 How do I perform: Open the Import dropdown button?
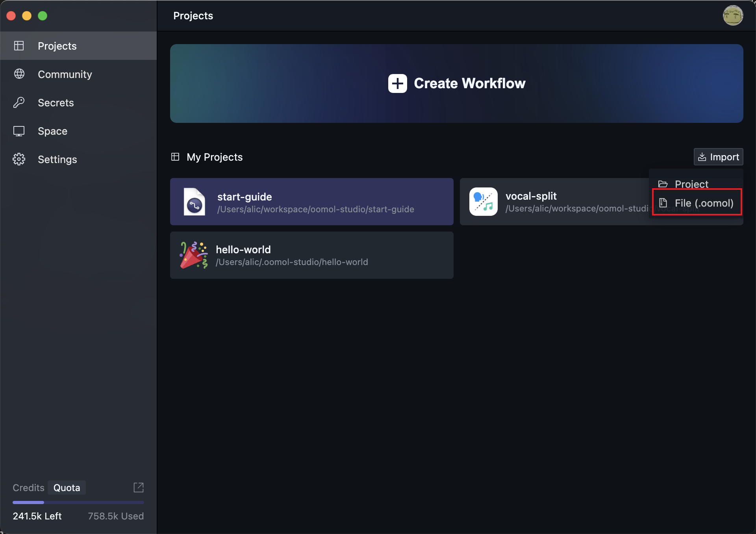coord(718,157)
